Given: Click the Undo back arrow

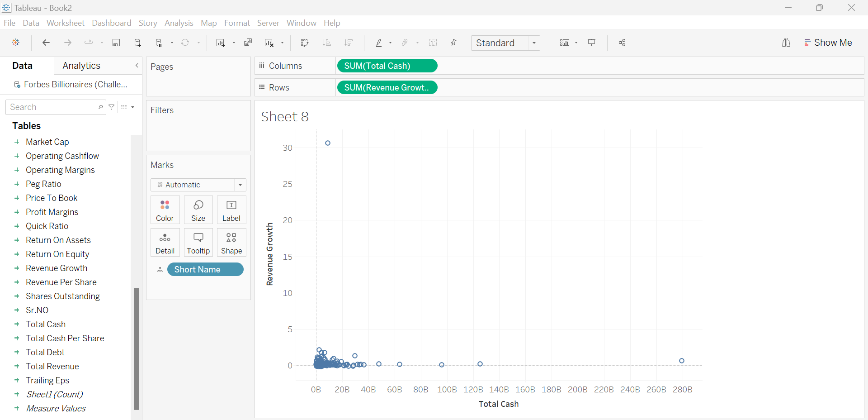Looking at the screenshot, I should [46, 43].
